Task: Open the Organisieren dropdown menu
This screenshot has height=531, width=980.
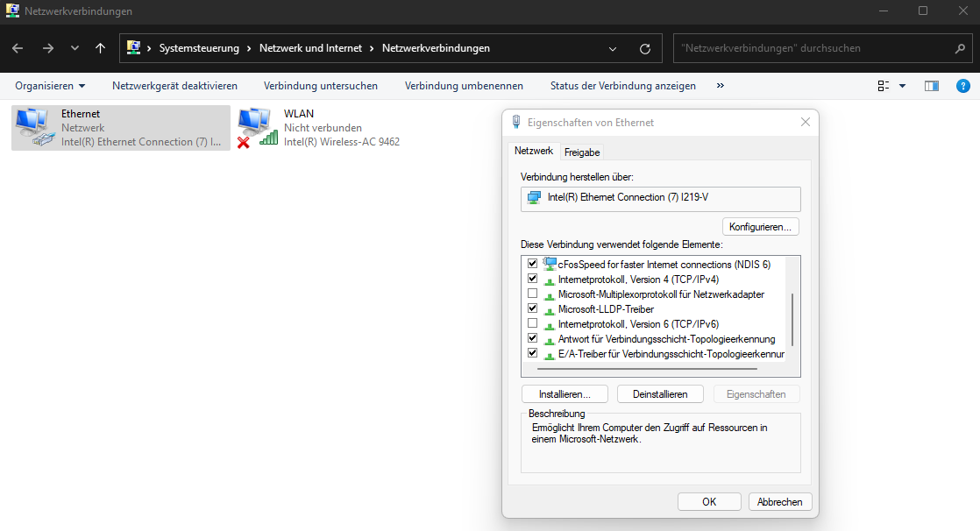Action: pyautogui.click(x=50, y=86)
